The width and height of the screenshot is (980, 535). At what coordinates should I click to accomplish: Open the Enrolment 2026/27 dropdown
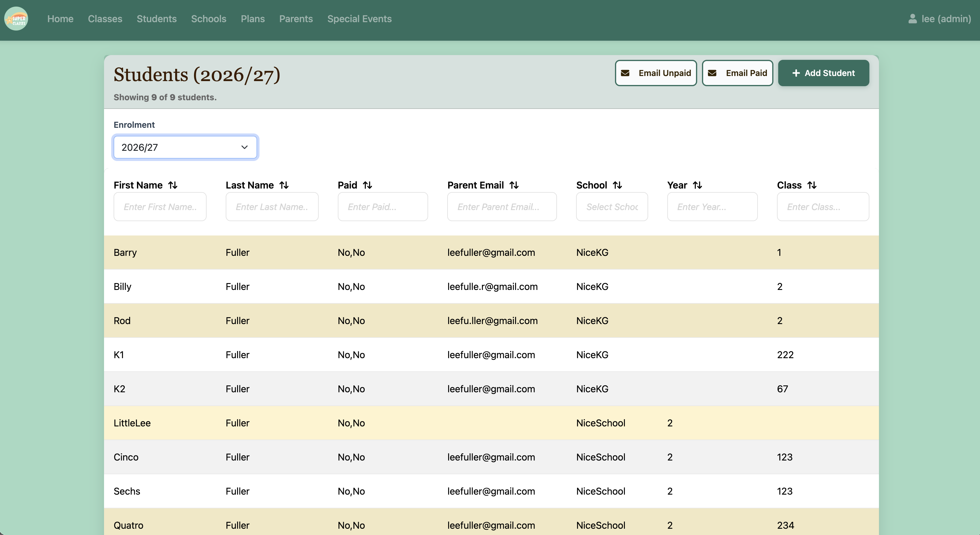click(185, 147)
